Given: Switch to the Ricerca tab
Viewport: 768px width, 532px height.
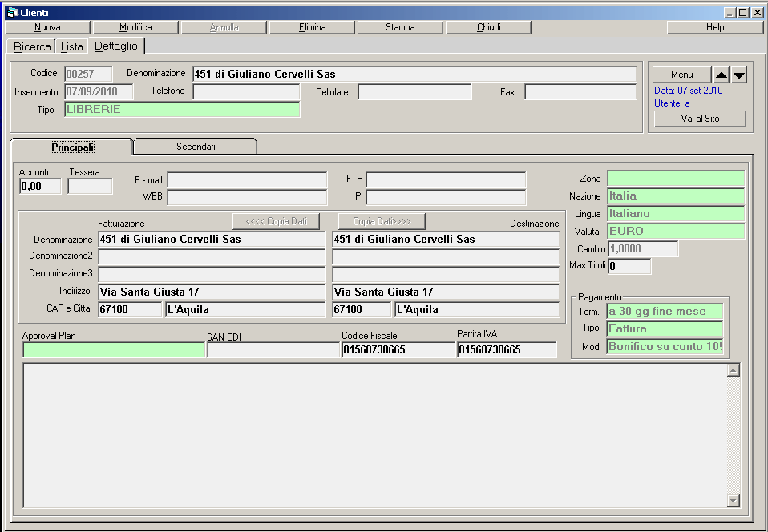Looking at the screenshot, I should click(31, 46).
